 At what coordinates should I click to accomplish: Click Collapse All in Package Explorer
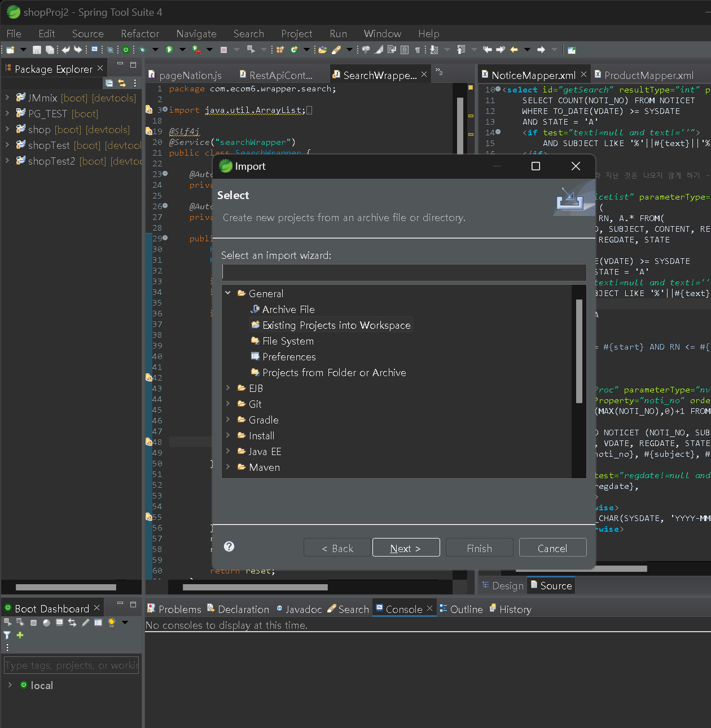coord(109,83)
